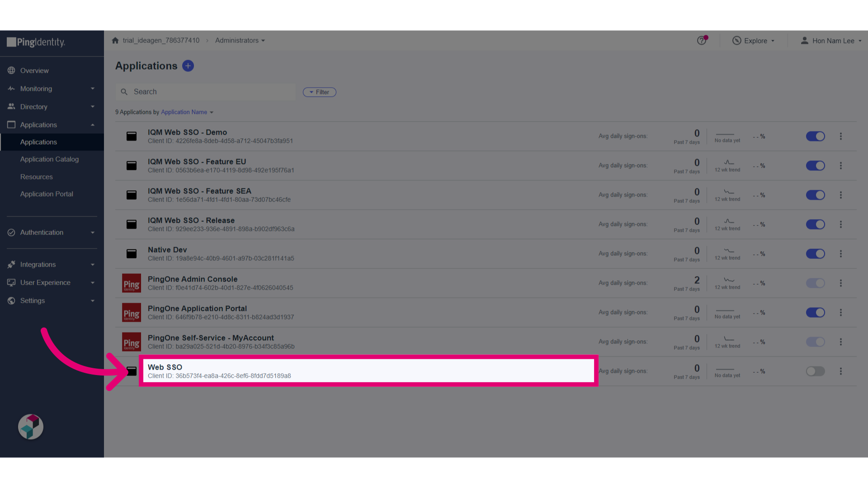Disable the Native Dev toggle

point(816,253)
